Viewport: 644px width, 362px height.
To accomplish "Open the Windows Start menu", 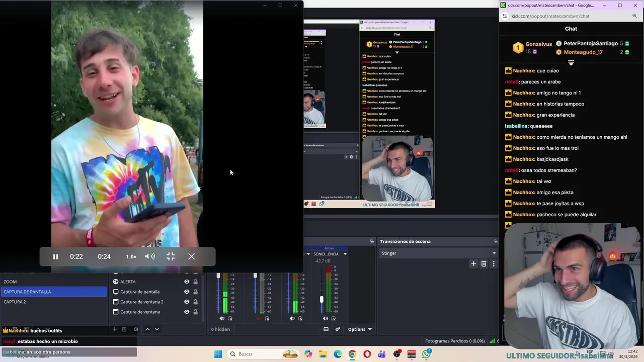I will (x=218, y=354).
